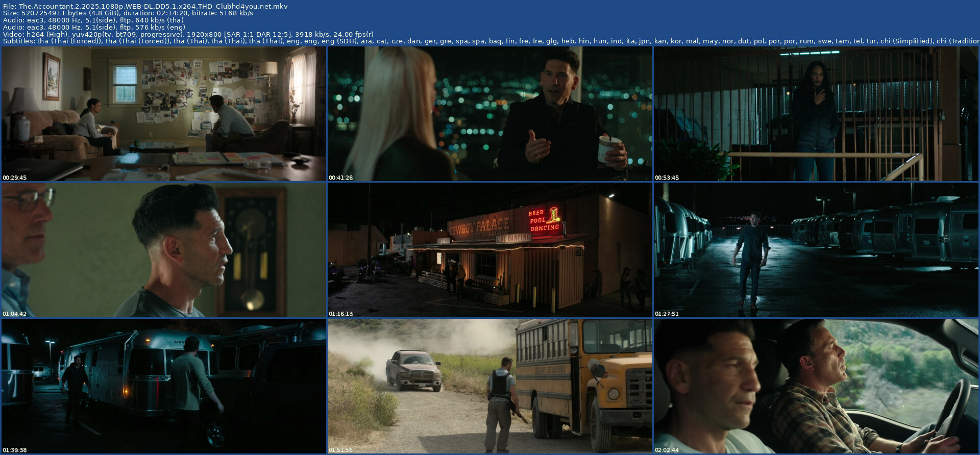This screenshot has height=455, width=980.
Task: Click the Size 5207254911 bytes line
Action: [128, 13]
